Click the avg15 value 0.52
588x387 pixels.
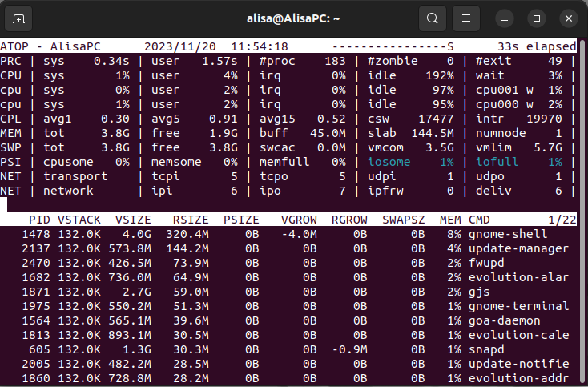[x=332, y=119]
